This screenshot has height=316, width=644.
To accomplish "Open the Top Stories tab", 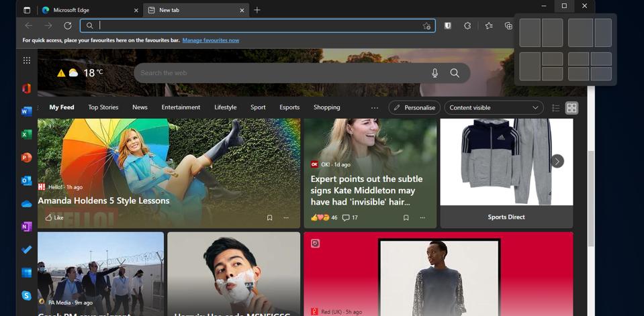I will coord(103,107).
